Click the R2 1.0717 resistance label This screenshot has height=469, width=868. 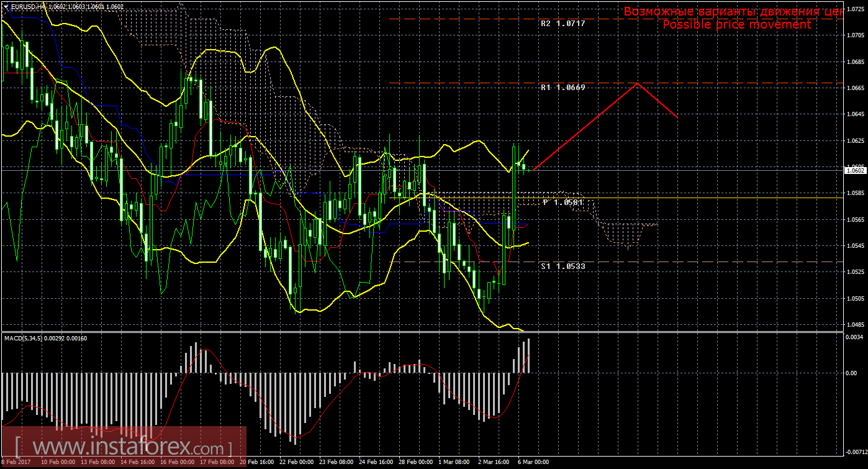[563, 24]
